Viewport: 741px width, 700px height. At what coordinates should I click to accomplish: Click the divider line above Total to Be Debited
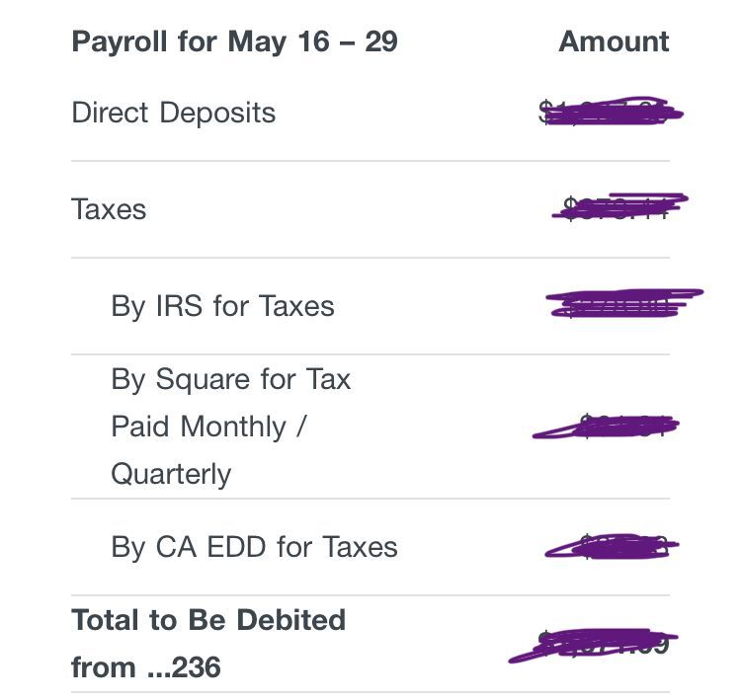pyautogui.click(x=370, y=595)
